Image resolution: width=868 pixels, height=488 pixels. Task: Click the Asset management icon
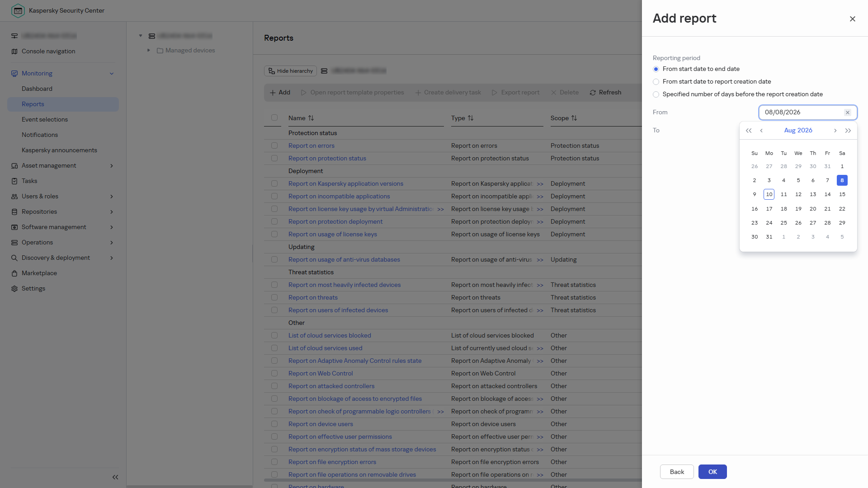tap(14, 166)
